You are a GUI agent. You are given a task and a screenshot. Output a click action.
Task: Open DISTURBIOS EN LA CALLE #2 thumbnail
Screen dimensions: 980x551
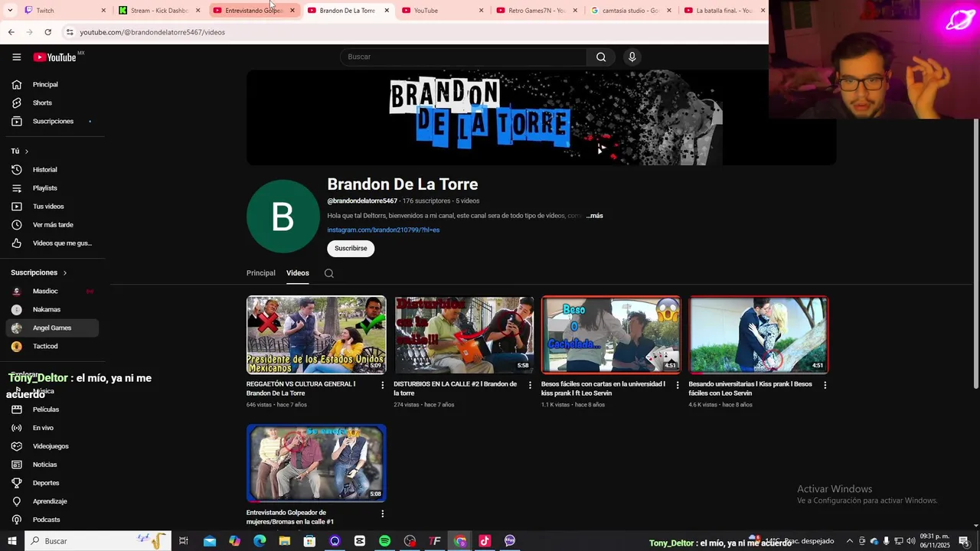463,334
